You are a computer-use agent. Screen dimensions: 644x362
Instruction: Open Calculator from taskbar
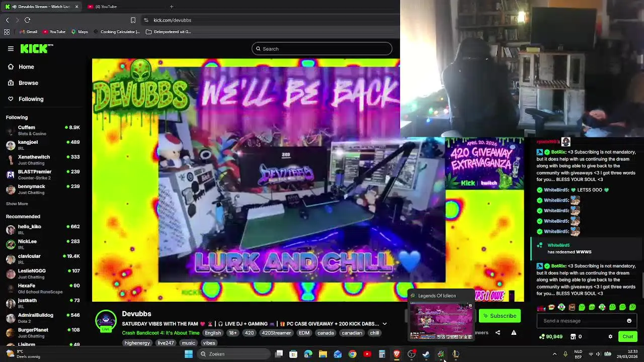382,354
